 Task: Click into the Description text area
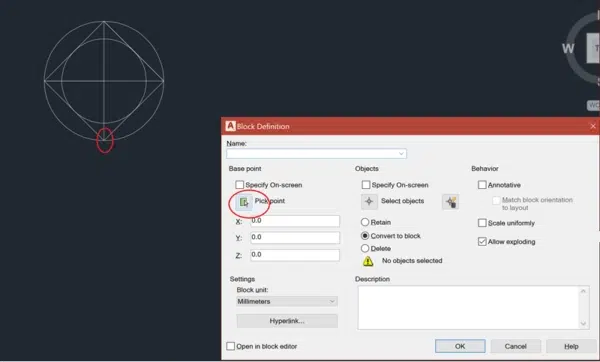point(468,308)
